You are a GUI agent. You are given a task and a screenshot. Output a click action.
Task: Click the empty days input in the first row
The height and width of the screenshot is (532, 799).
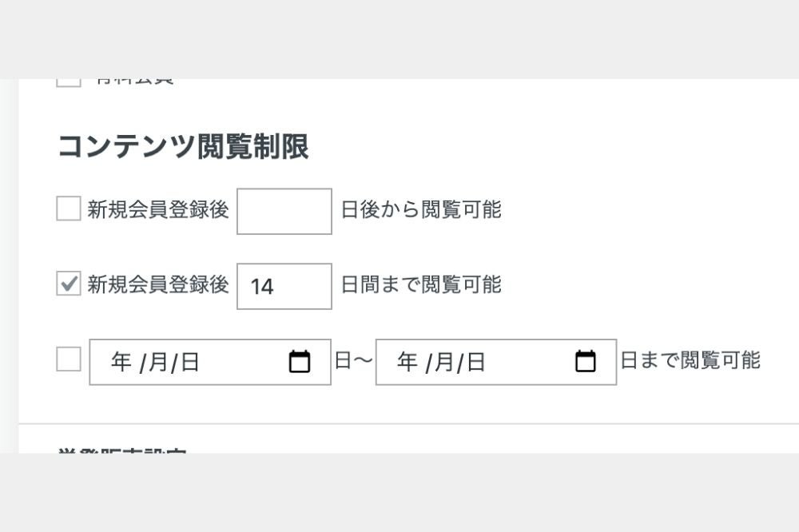tap(284, 210)
